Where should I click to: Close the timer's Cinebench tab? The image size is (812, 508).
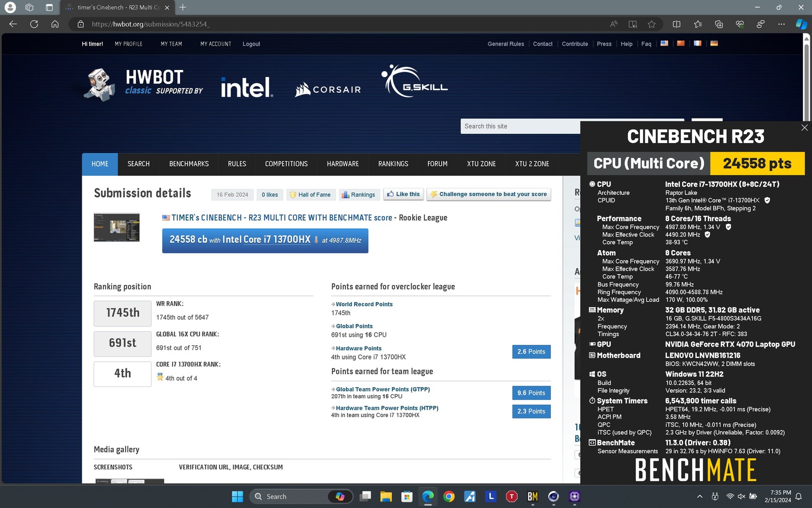pyautogui.click(x=167, y=8)
